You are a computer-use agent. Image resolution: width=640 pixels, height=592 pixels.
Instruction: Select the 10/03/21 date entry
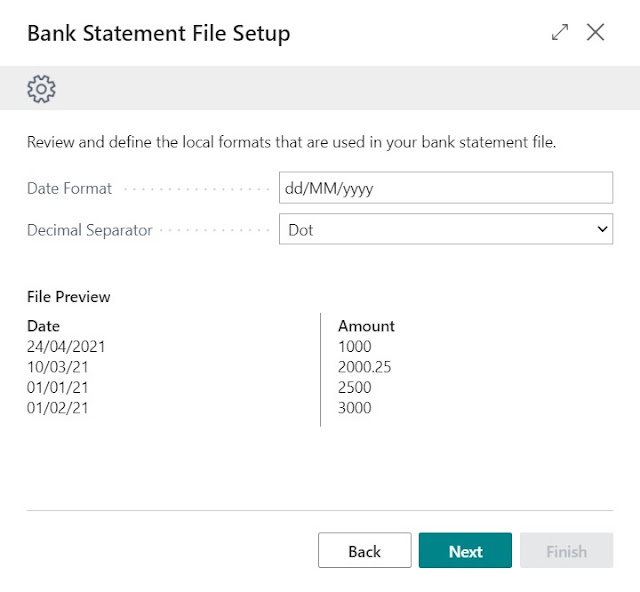coord(57,367)
